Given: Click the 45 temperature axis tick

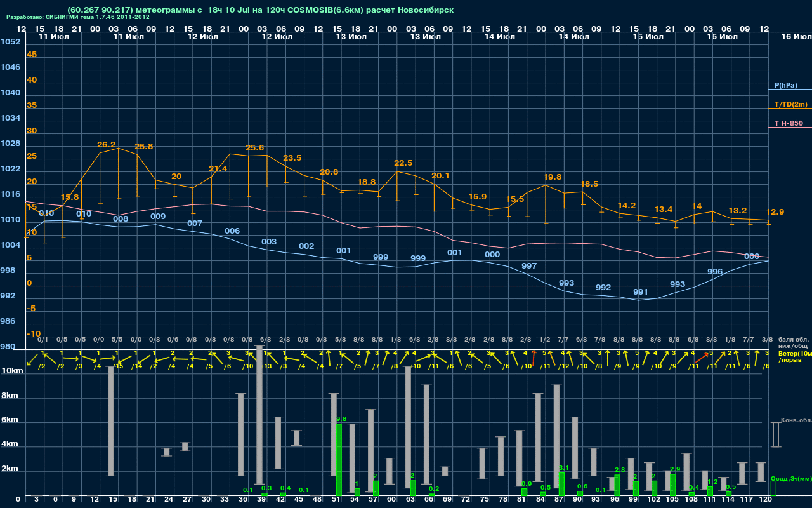Looking at the screenshot, I should click(32, 54).
